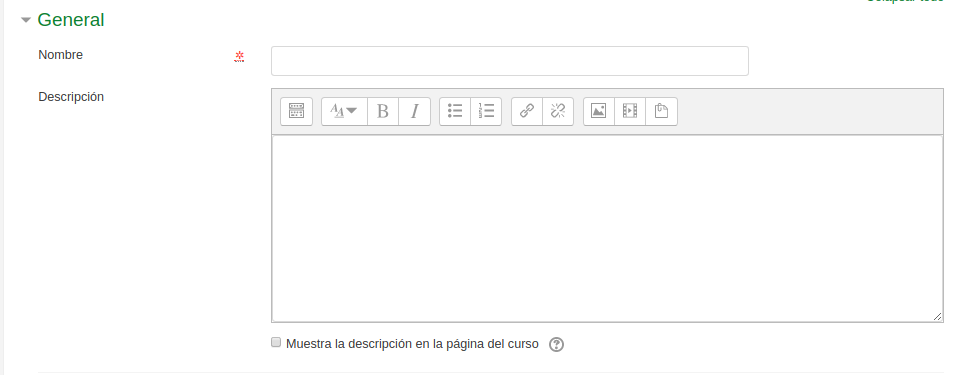This screenshot has height=375, width=959.
Task: Click the General section heading
Action: [x=71, y=20]
